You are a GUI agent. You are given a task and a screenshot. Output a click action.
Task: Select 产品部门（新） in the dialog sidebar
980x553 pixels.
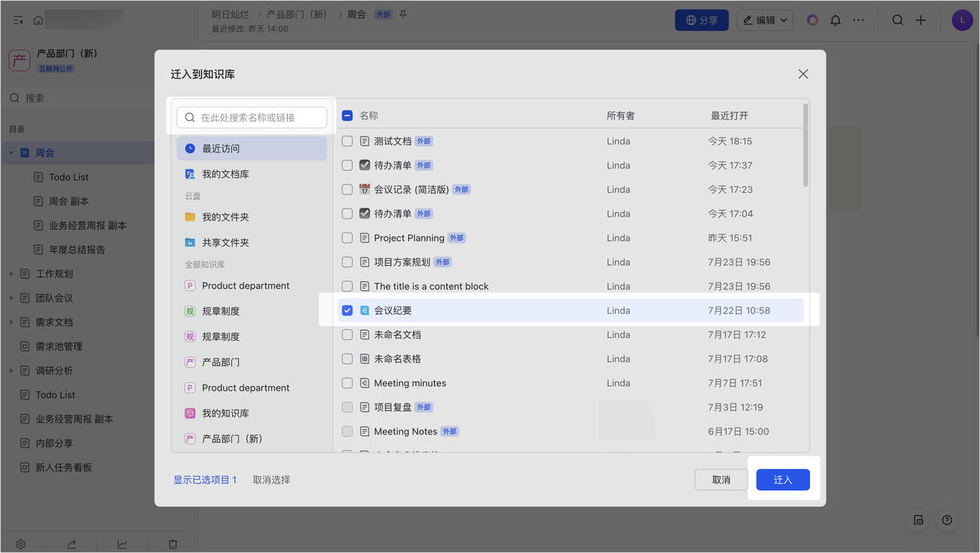point(252,439)
